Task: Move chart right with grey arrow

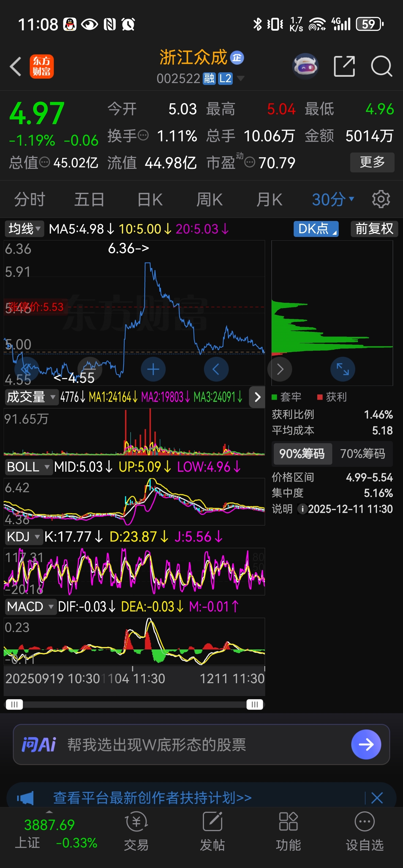Action: [280, 369]
